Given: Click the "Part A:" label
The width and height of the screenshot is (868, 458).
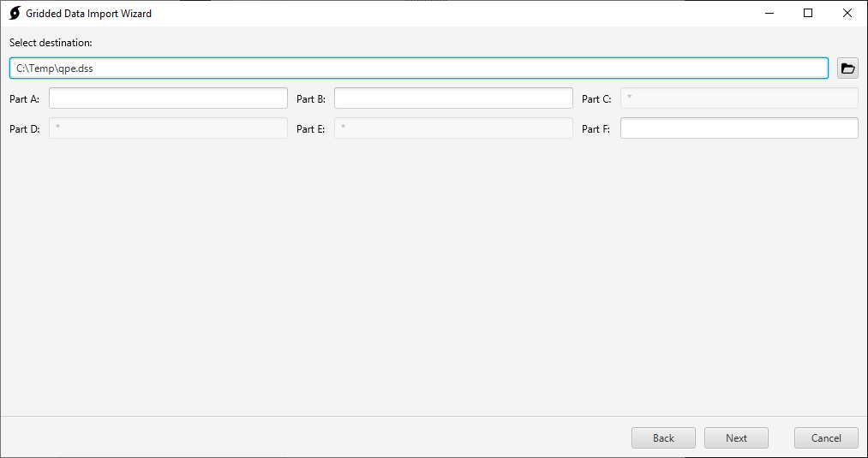Looking at the screenshot, I should [24, 99].
